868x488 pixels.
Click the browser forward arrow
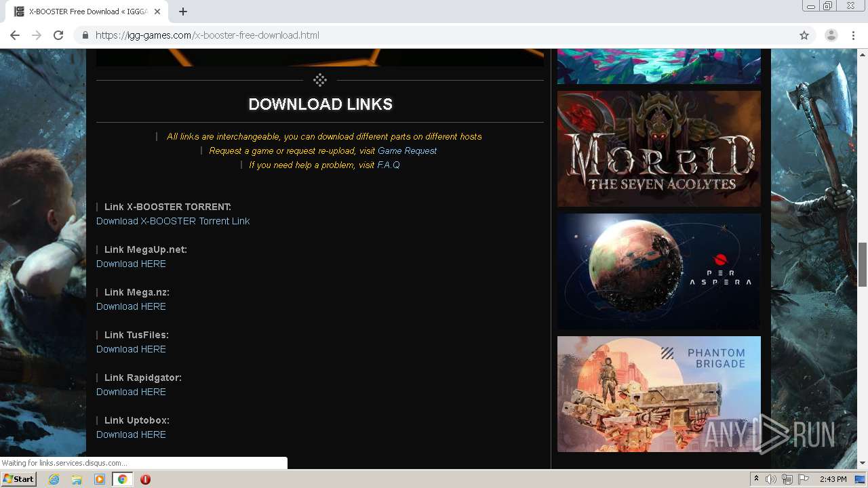click(x=37, y=35)
